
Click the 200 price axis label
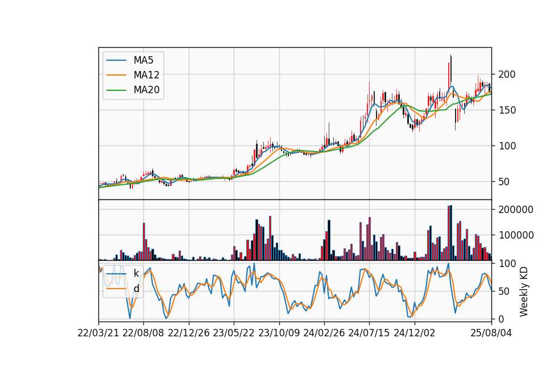click(507, 74)
